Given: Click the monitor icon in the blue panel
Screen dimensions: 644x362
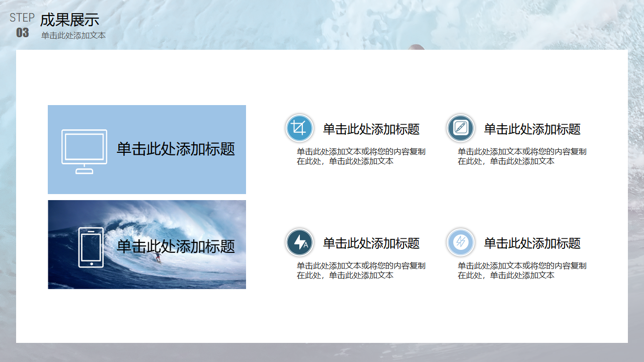Looking at the screenshot, I should (x=84, y=152).
